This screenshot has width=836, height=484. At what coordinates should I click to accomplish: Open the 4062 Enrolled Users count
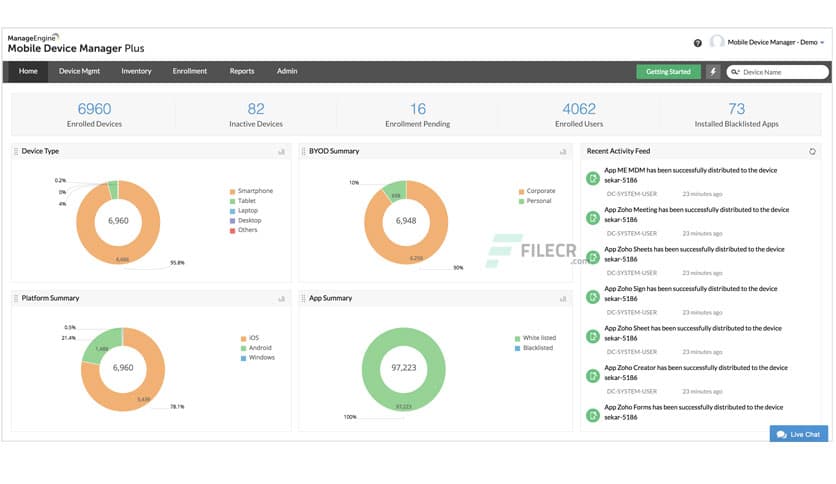(x=579, y=109)
